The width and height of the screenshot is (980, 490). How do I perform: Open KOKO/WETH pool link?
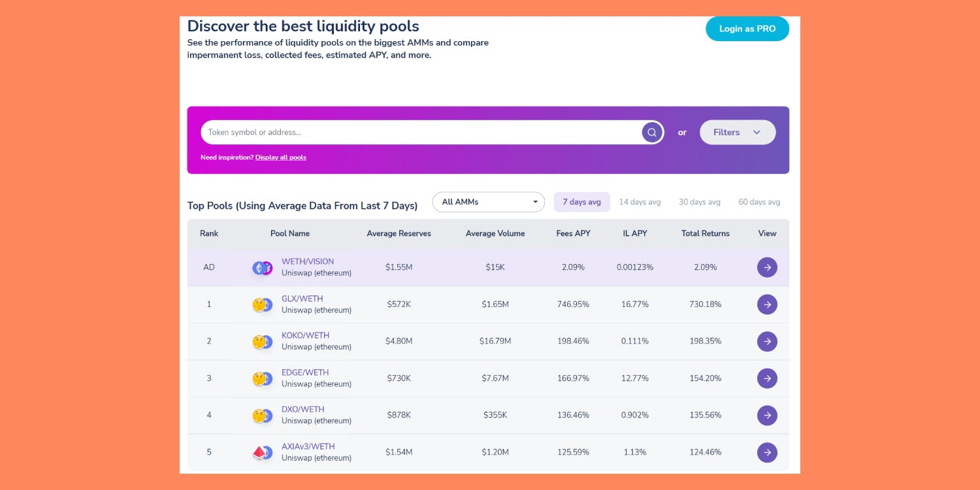click(x=306, y=335)
